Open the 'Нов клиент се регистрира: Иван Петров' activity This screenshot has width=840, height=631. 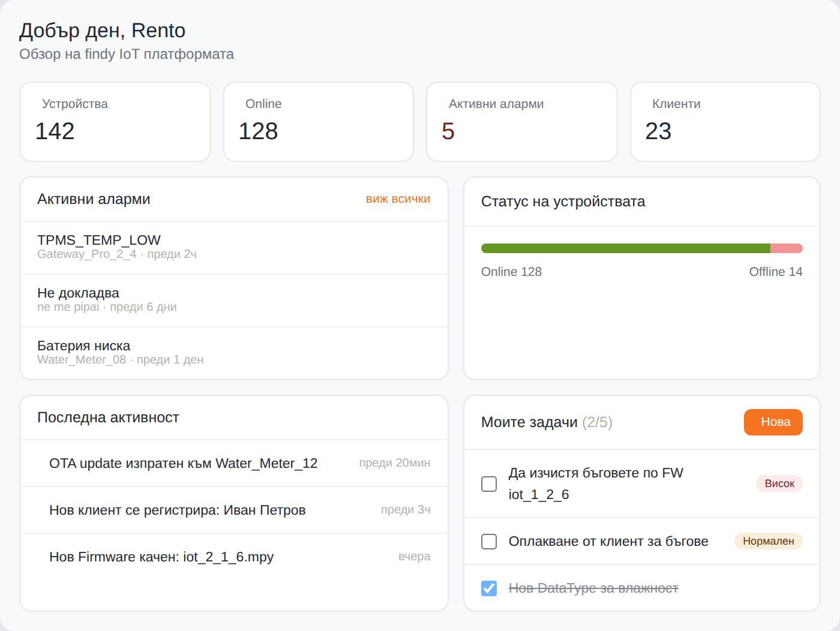(234, 510)
